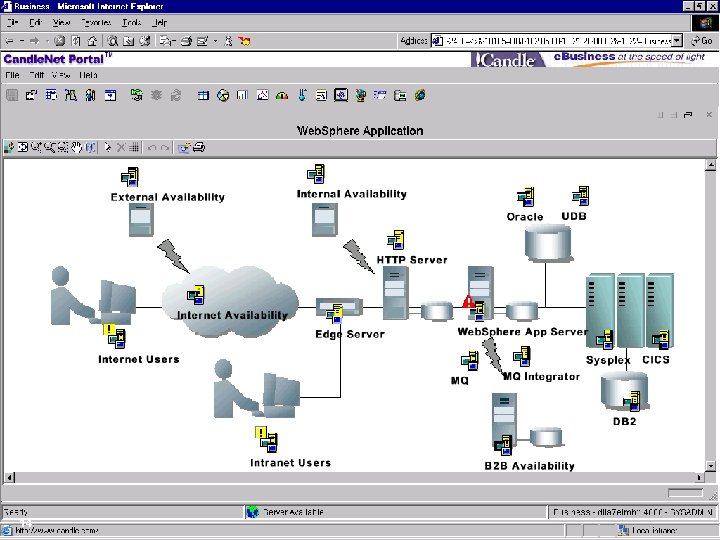Click the gauge chart icon in portal toolbar
Image resolution: width=720 pixels, height=540 pixels.
coord(282,96)
